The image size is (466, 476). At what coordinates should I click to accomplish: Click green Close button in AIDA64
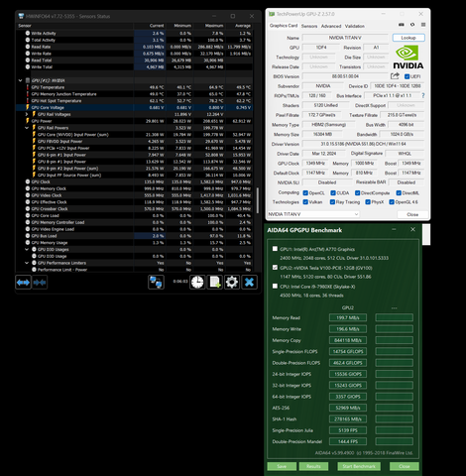tap(405, 466)
